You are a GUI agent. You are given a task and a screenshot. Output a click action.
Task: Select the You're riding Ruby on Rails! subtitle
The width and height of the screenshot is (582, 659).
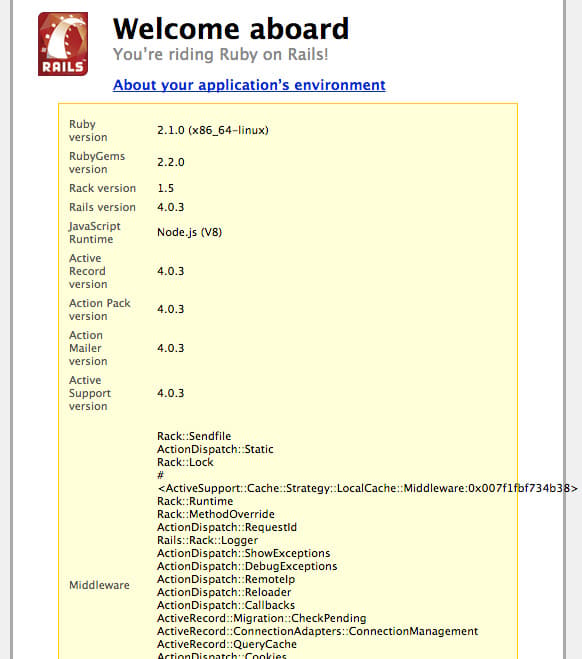[220, 55]
